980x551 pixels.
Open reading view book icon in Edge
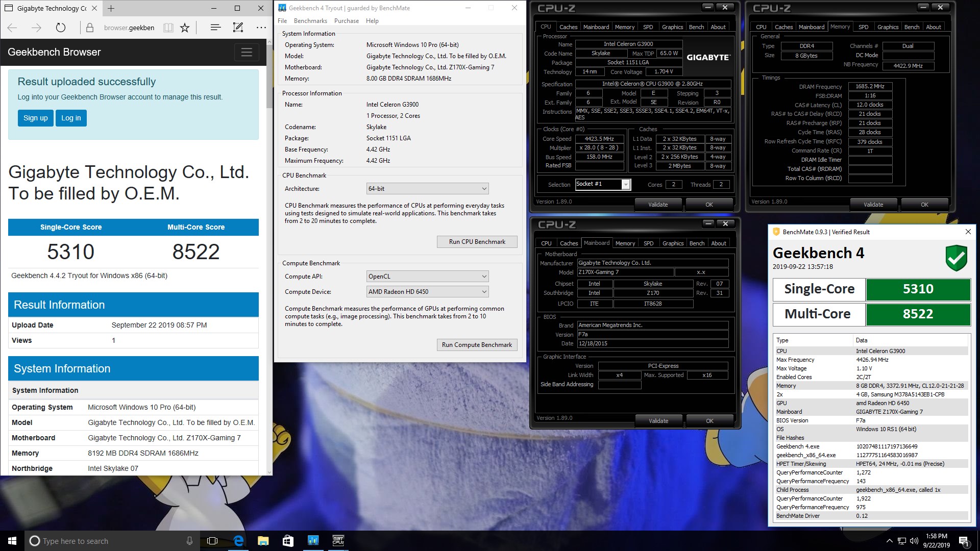168,28
